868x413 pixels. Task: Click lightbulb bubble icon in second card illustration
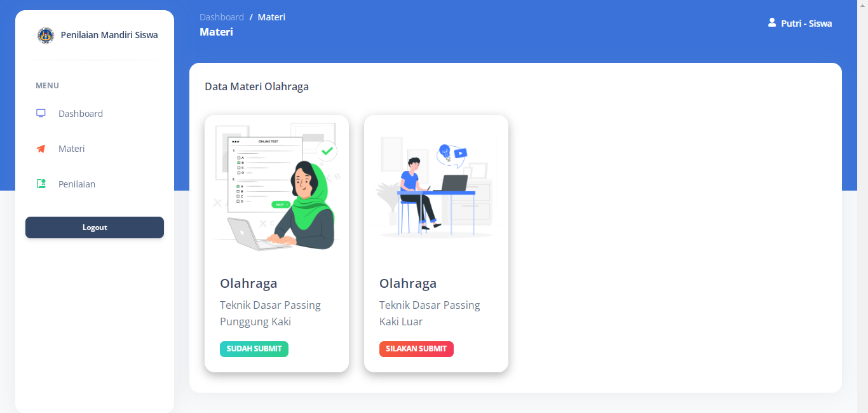coord(444,152)
